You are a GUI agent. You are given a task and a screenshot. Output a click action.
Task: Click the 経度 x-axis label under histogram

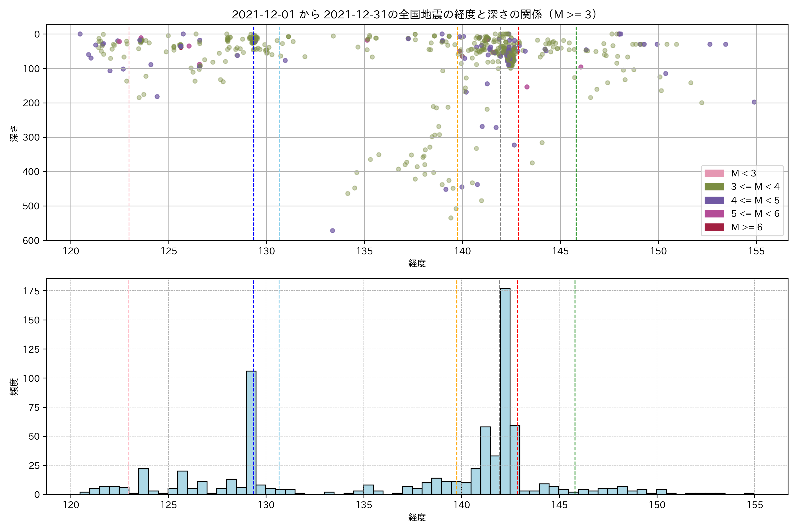click(417, 517)
